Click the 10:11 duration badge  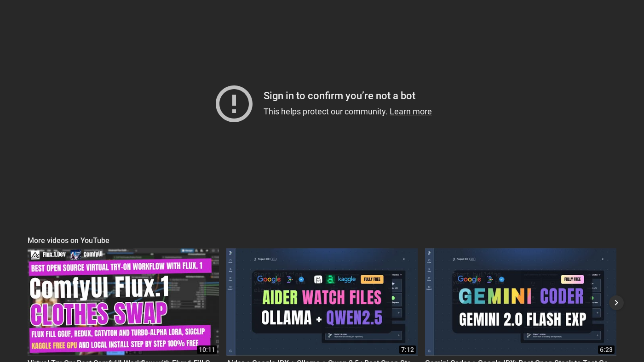click(207, 350)
